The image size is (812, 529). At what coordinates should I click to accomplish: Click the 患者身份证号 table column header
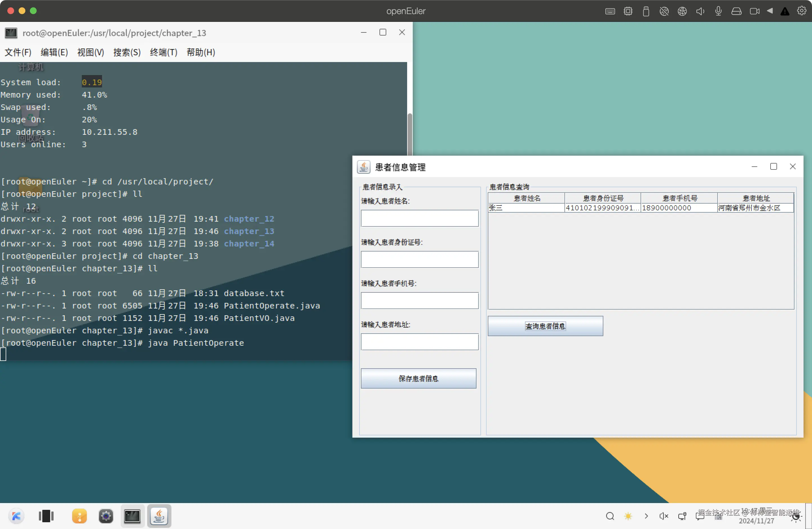click(603, 198)
